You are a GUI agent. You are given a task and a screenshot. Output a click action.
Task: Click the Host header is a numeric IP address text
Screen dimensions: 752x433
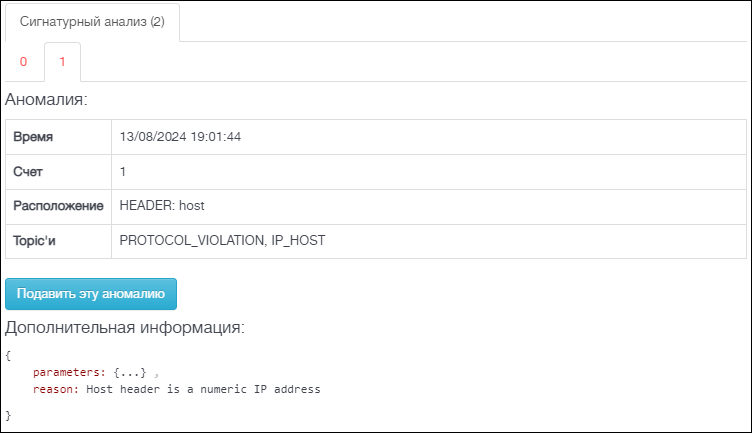click(203, 389)
